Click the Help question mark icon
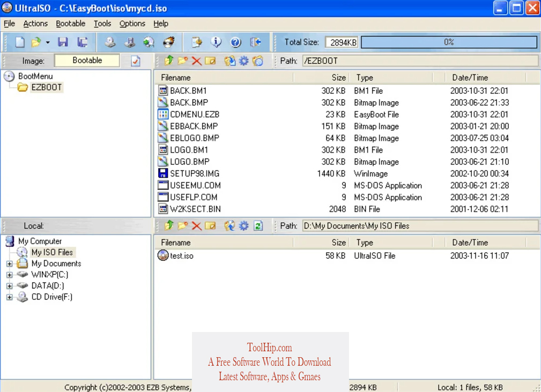 click(x=236, y=42)
